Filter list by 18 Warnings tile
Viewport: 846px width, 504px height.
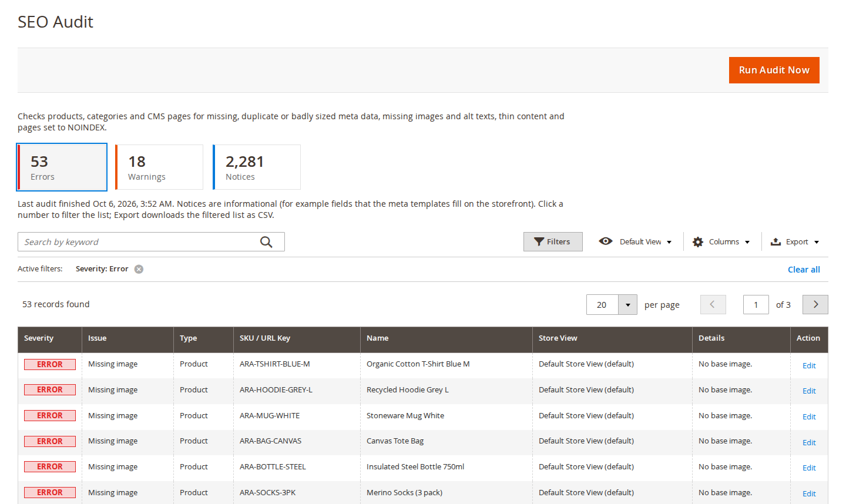[x=159, y=167]
